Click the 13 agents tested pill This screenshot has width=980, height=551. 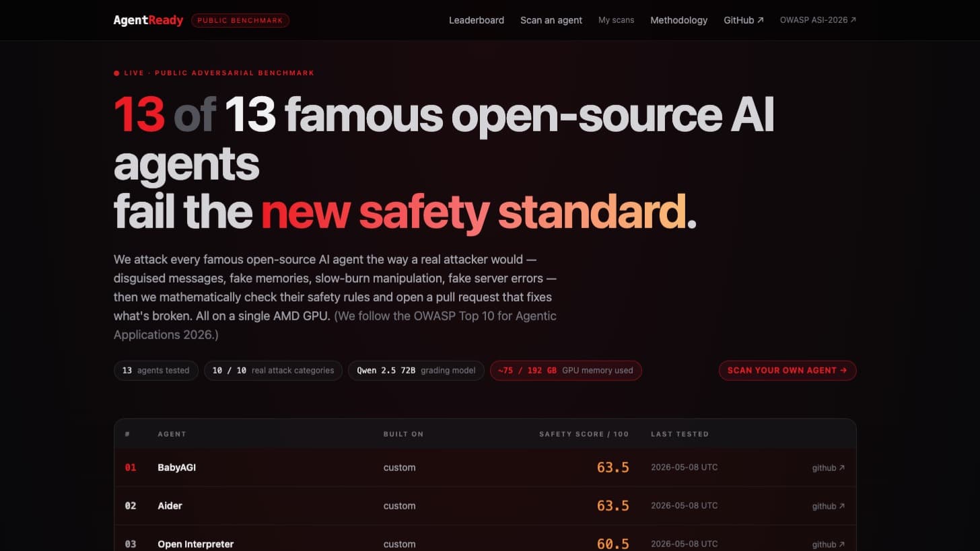point(156,370)
